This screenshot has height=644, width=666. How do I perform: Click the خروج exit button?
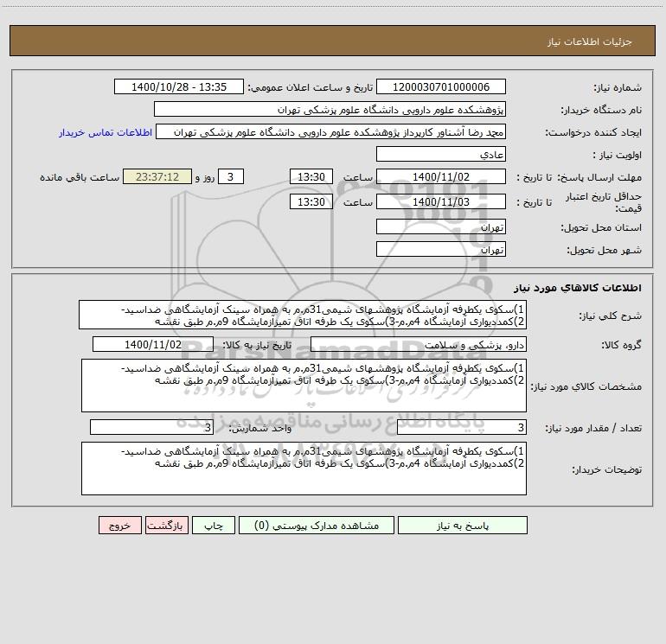tap(119, 525)
